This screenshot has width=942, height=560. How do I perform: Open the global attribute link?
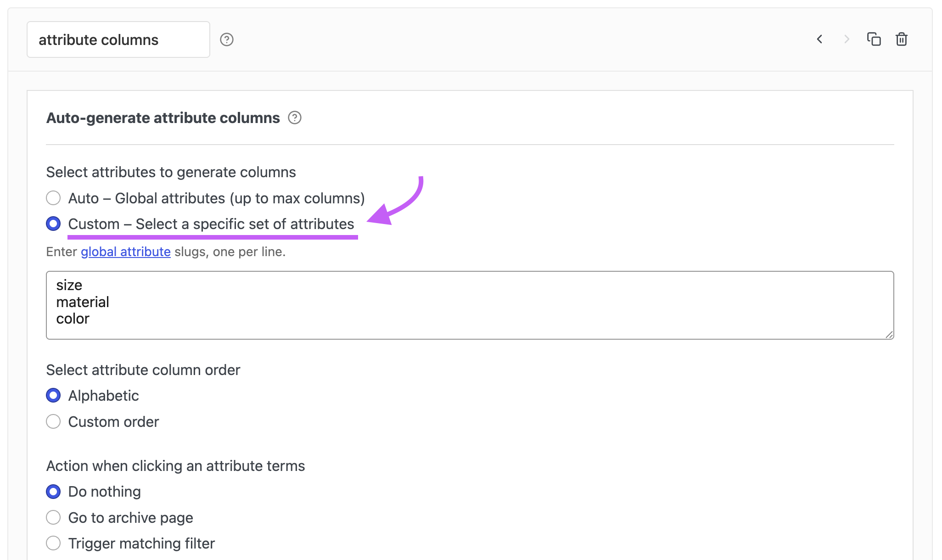click(x=126, y=252)
